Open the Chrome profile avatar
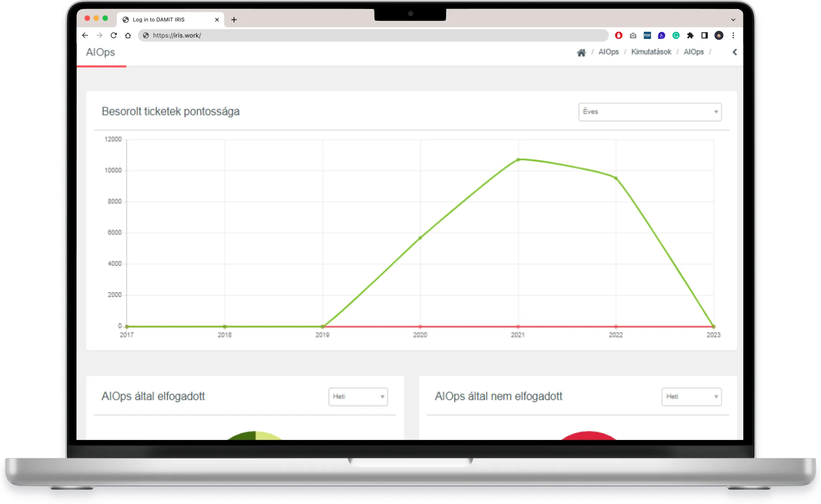 [x=719, y=35]
